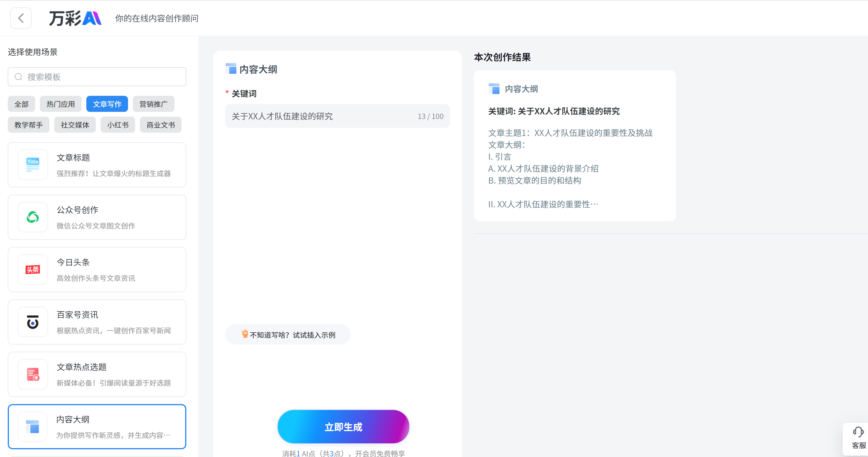Focus the 搜索模板 search field
The width and height of the screenshot is (868, 457).
click(97, 77)
